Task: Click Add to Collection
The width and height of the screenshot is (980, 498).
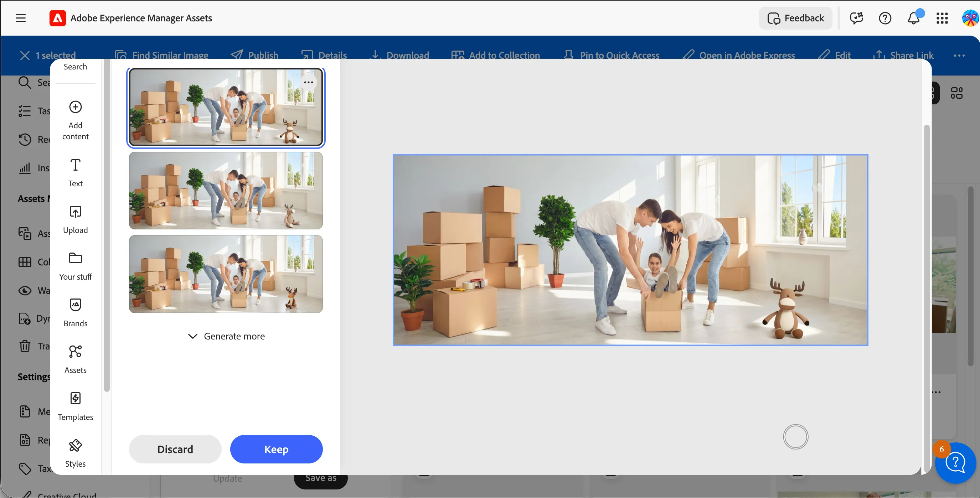Action: [496, 56]
